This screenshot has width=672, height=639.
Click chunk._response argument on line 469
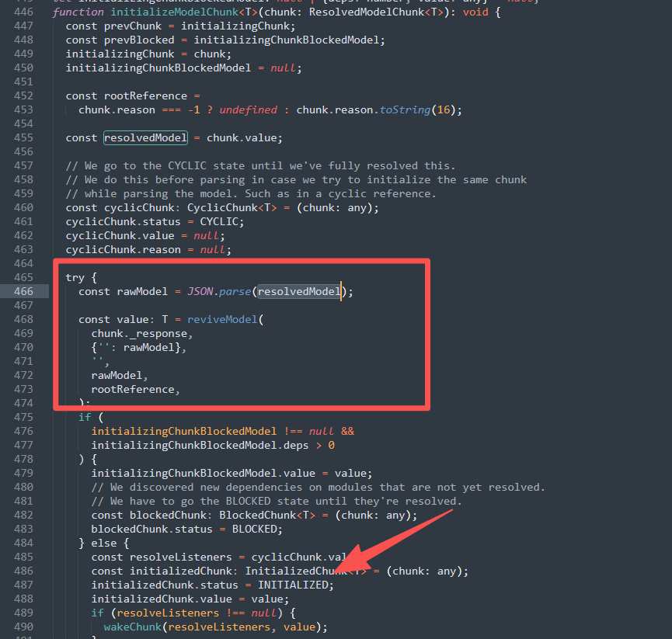tap(141, 334)
